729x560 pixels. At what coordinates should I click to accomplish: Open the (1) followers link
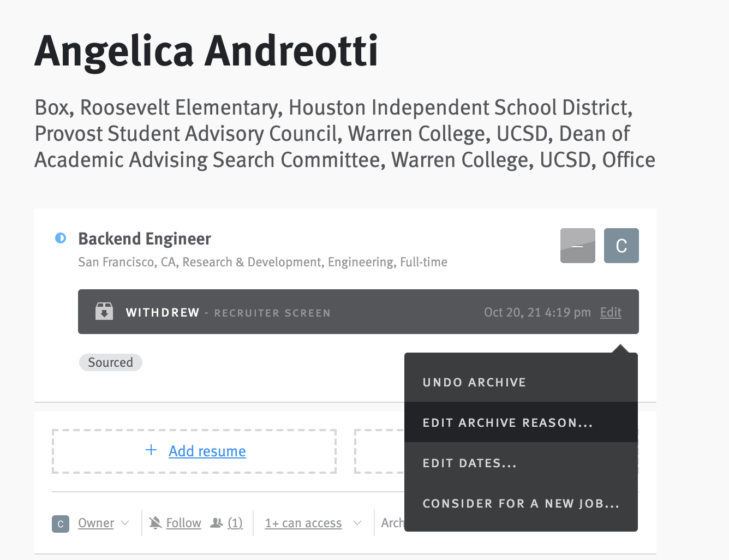(x=235, y=522)
